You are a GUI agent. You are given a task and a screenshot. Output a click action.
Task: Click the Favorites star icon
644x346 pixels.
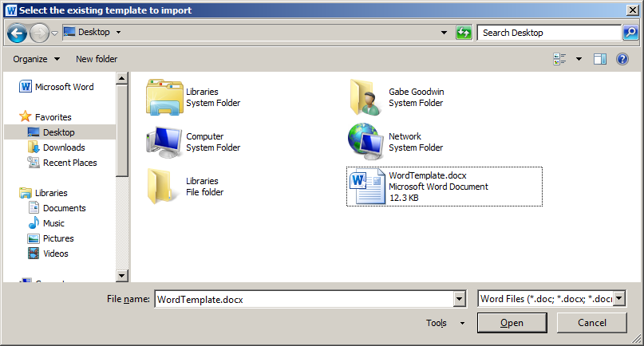coord(25,116)
